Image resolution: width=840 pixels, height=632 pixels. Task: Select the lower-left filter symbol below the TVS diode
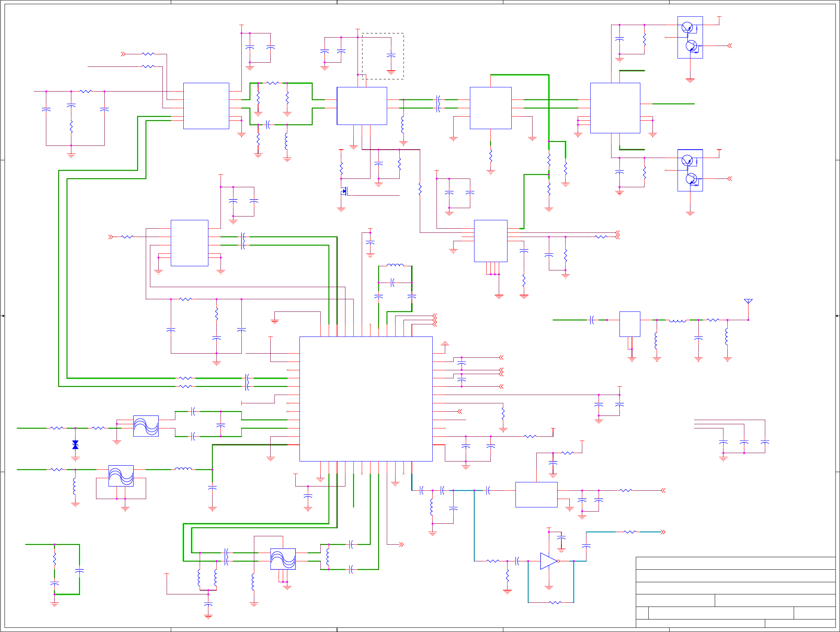click(121, 476)
